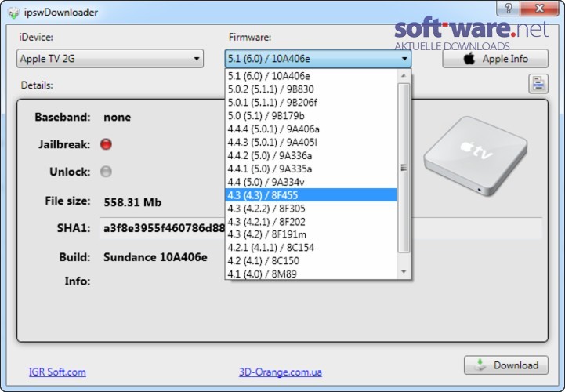Choose firmware 4.3 (4.2.2) / 8F305
This screenshot has width=565, height=392.
pos(311,209)
